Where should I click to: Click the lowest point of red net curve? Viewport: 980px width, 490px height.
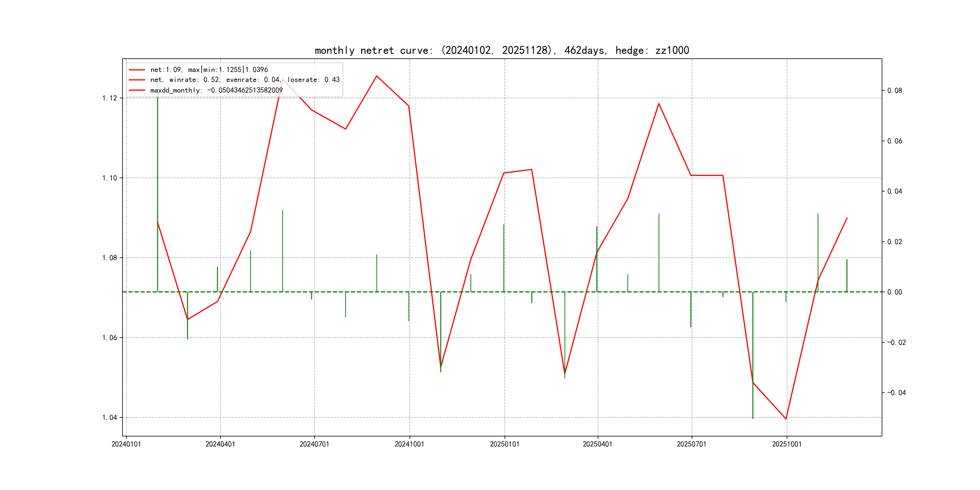786,419
